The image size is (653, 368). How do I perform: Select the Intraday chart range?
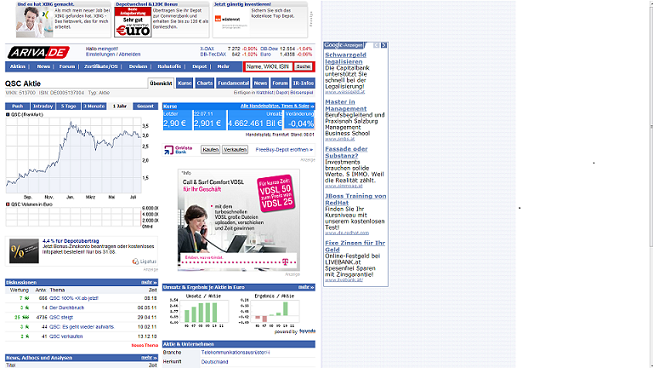[x=43, y=106]
